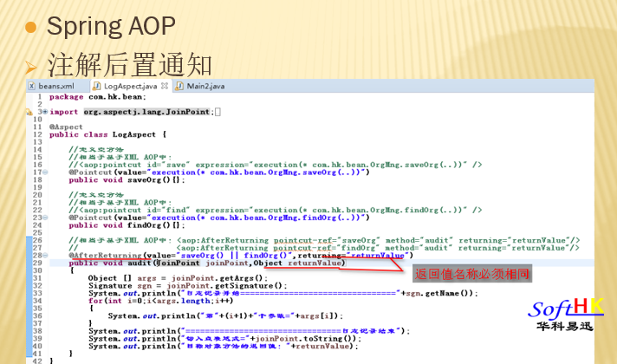Click line number 12 in the gutter
Image resolution: width=617 pixels, height=364 pixels.
(37, 134)
